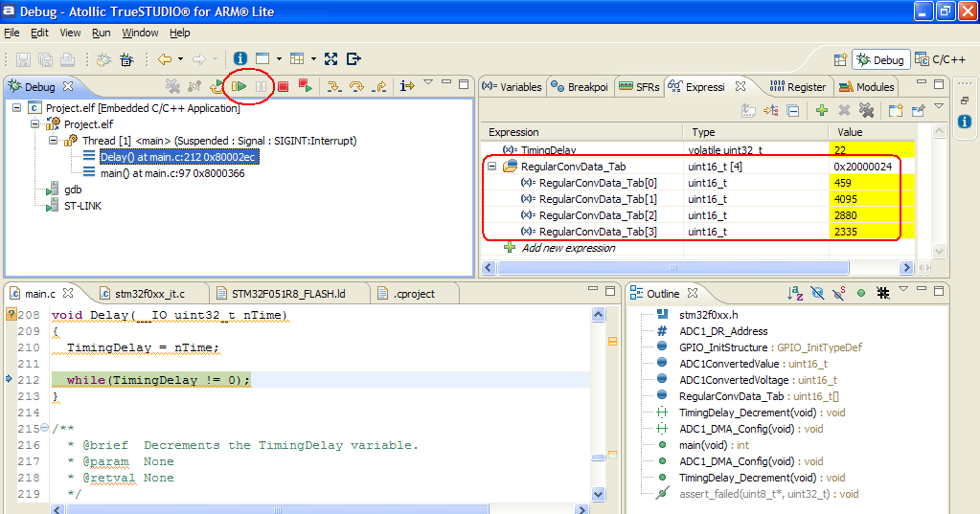Screen dimensions: 980x514
Task: Click the Remove All Terminated Launches icon
Action: (x=172, y=86)
